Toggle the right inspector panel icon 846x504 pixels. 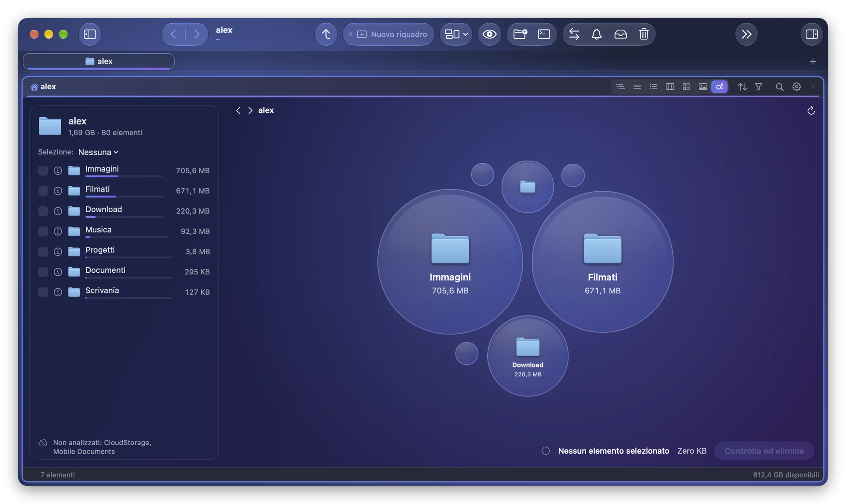click(811, 34)
